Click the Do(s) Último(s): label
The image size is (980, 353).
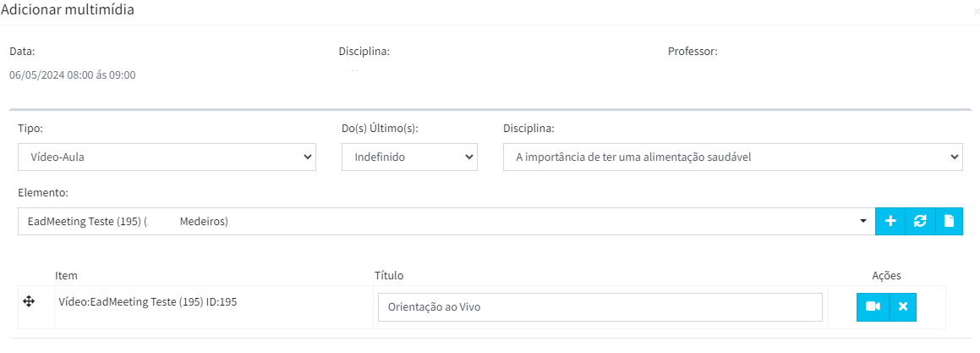380,129
